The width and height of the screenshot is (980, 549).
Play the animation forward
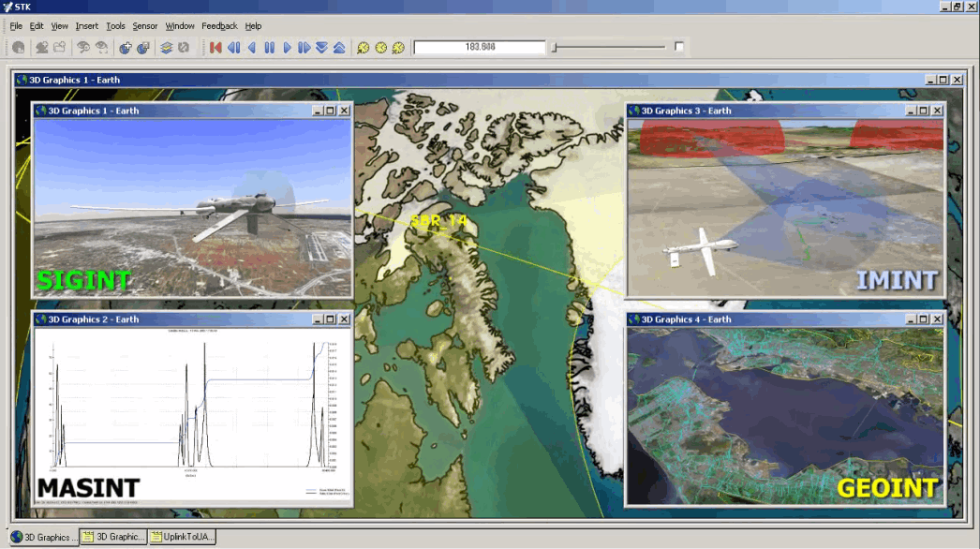pos(287,48)
